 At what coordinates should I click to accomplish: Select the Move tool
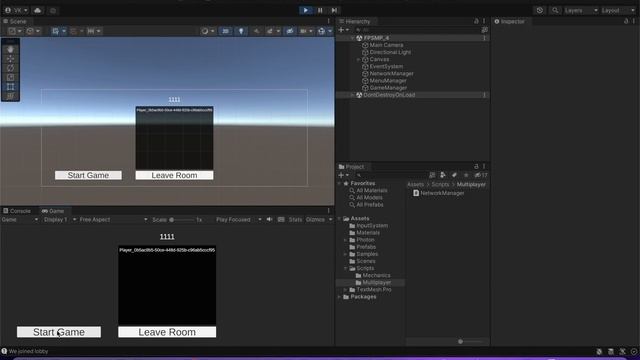coord(10,59)
